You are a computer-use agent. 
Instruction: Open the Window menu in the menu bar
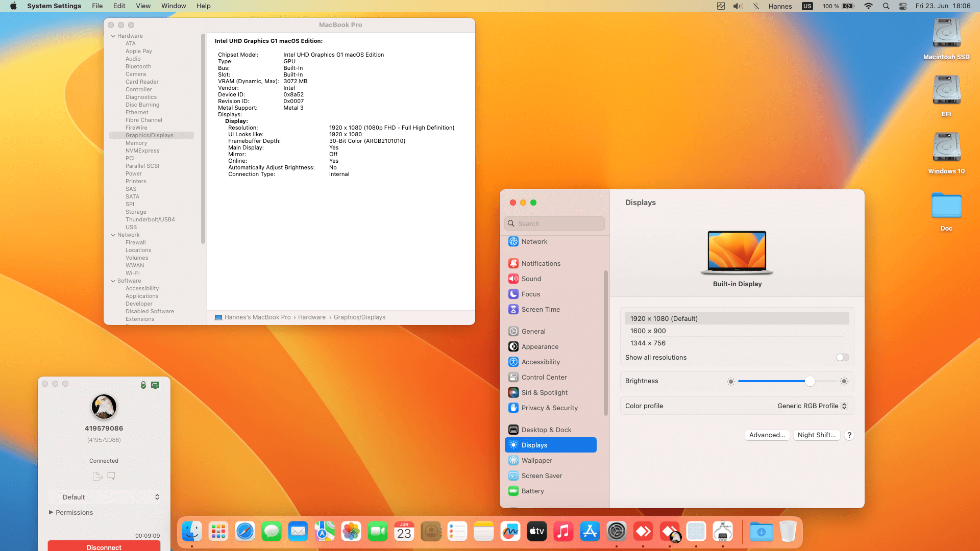click(174, 6)
